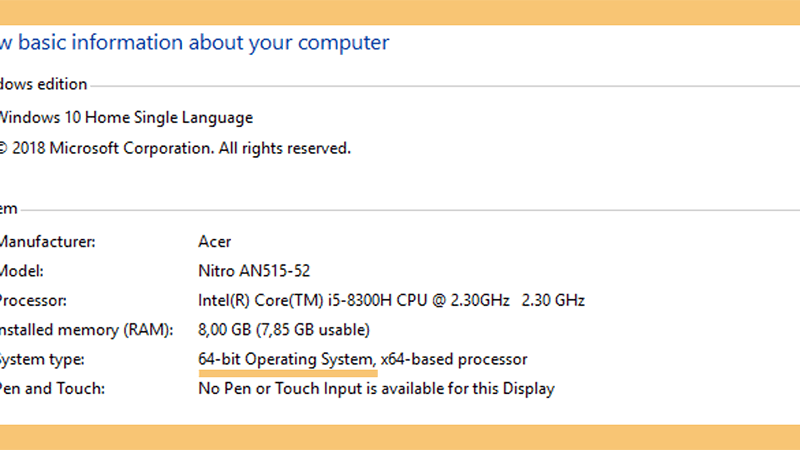Click the System type label

[42, 360]
